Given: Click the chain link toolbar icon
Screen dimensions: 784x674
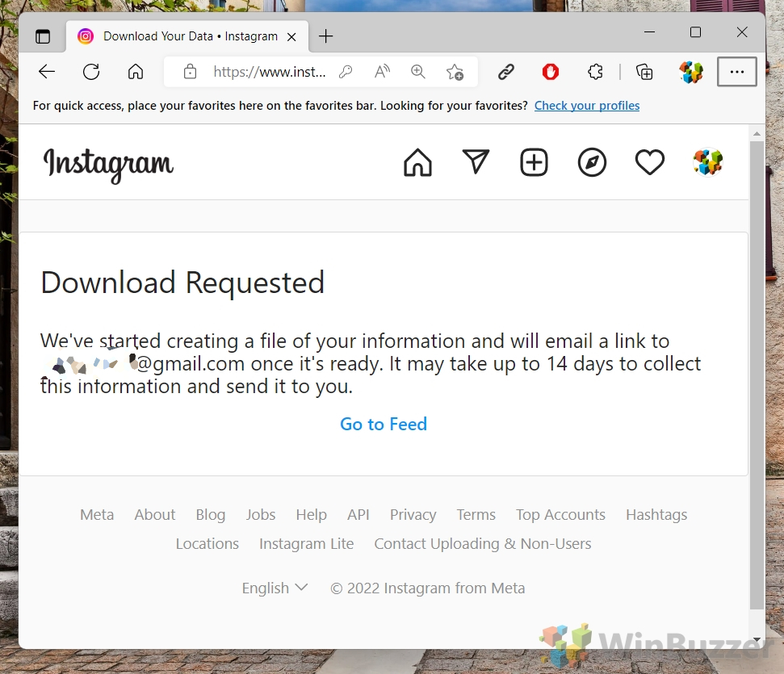Looking at the screenshot, I should [x=506, y=72].
